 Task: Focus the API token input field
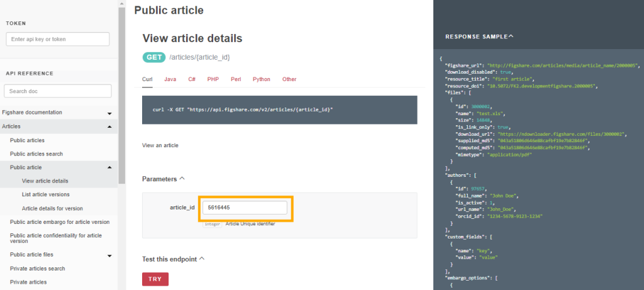pos(57,39)
